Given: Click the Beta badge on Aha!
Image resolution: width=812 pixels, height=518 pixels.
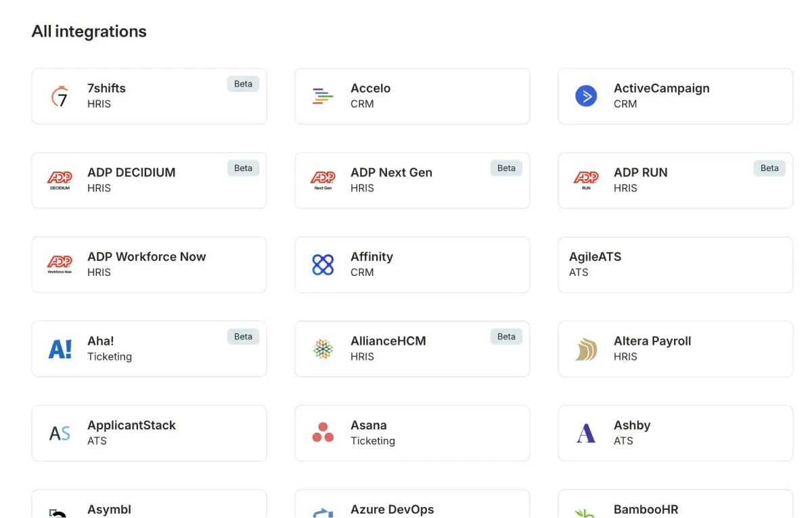Looking at the screenshot, I should coord(243,336).
